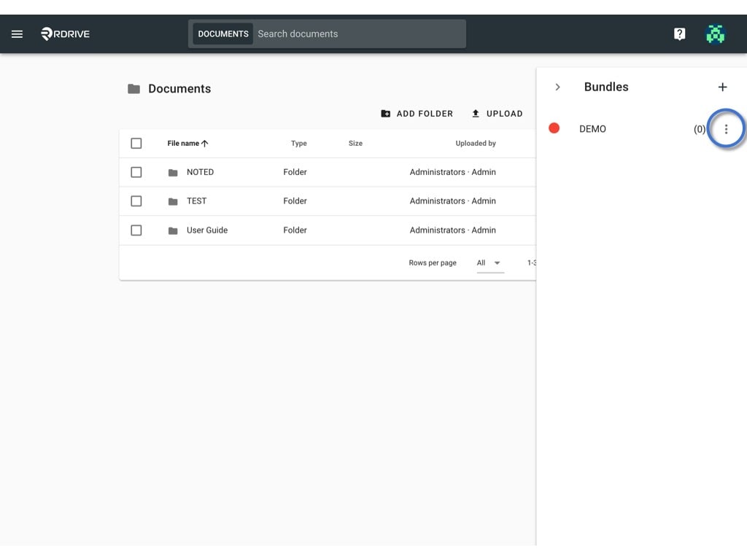The image size is (747, 560).
Task: Click the Uploaded by column header
Action: [476, 144]
